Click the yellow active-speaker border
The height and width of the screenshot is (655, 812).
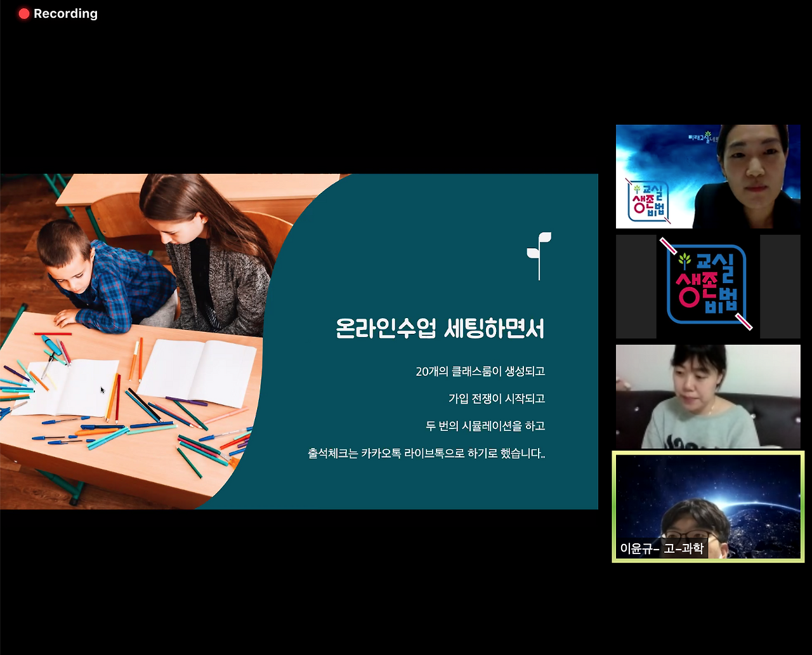(709, 453)
